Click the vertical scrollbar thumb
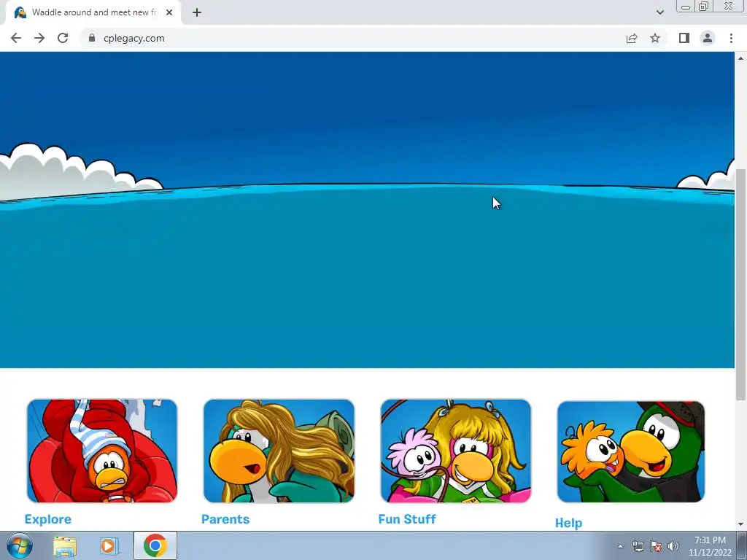Image resolution: width=747 pixels, height=560 pixels. click(741, 285)
